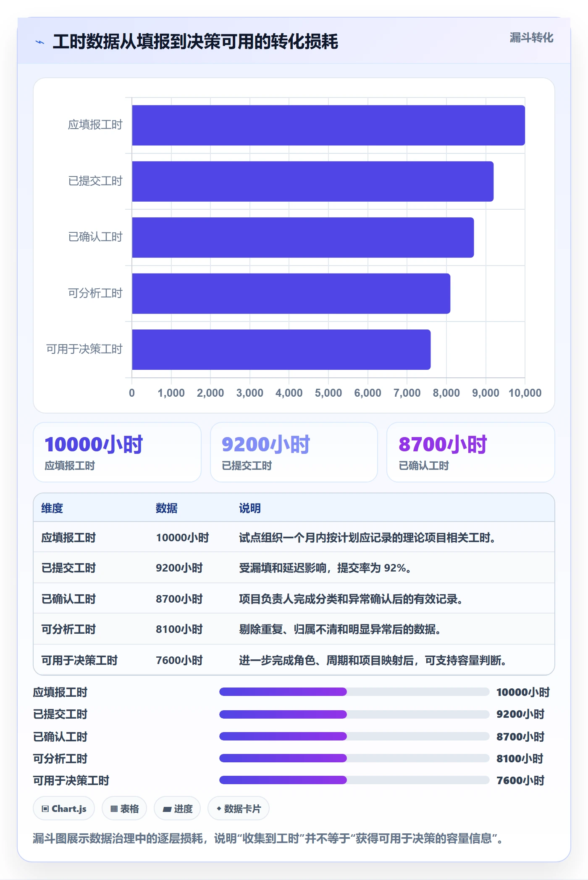The height and width of the screenshot is (880, 588).
Task: Click 可用于决策工时 in the table's first column
Action: coord(79,660)
